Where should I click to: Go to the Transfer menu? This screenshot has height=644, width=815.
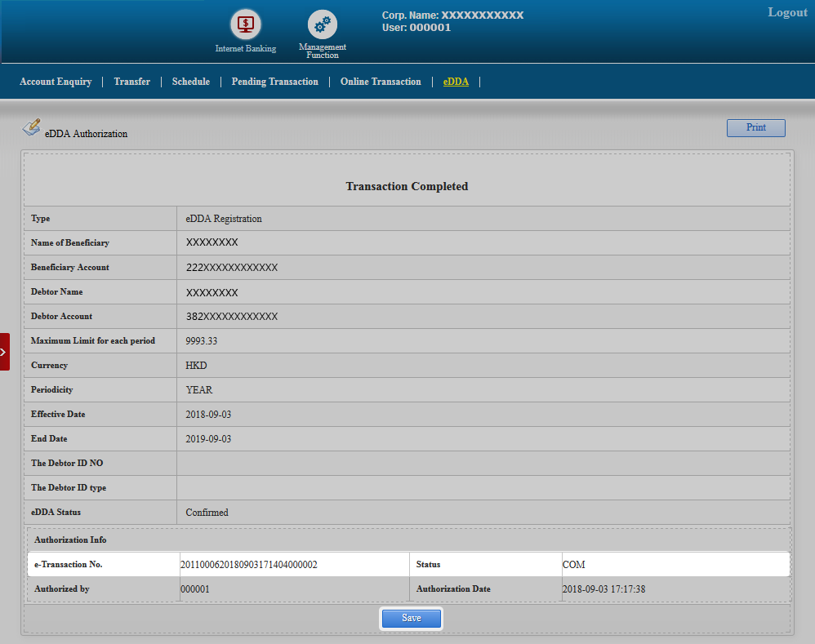[131, 82]
